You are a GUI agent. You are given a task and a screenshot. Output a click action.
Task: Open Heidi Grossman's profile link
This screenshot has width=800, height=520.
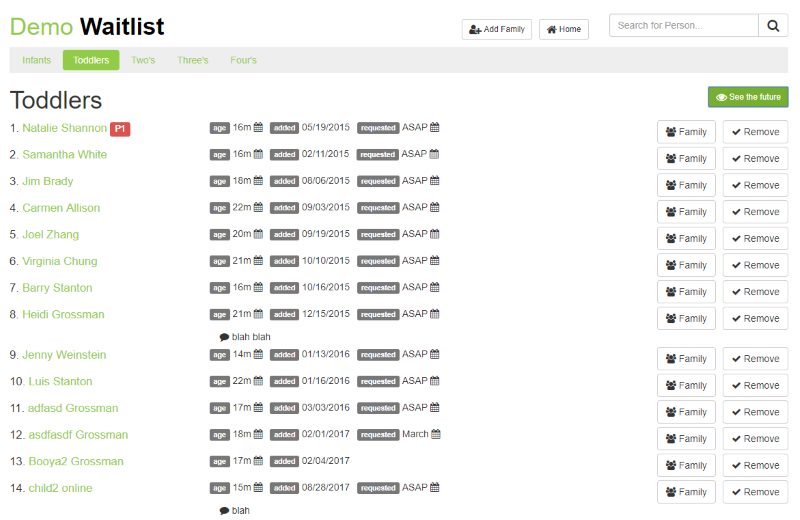coord(63,314)
